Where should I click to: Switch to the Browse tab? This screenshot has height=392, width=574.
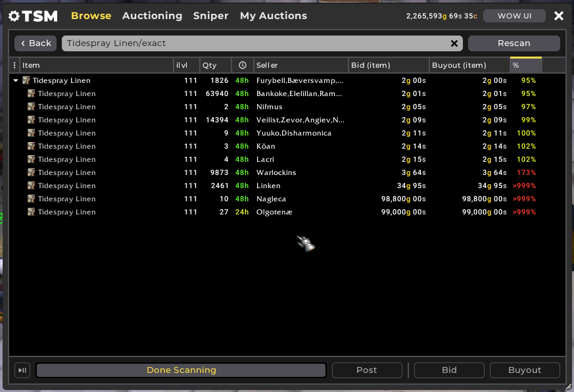click(91, 16)
